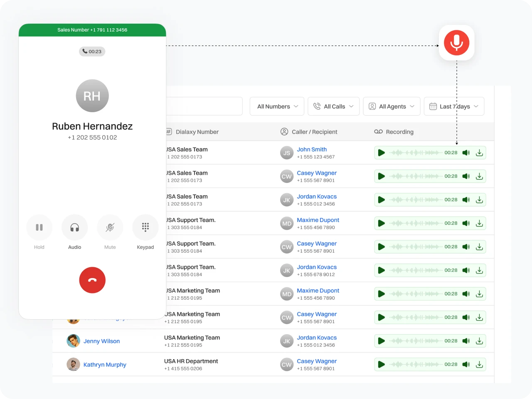532x399 pixels.
Task: Download John Smith's call recording
Action: 479,153
